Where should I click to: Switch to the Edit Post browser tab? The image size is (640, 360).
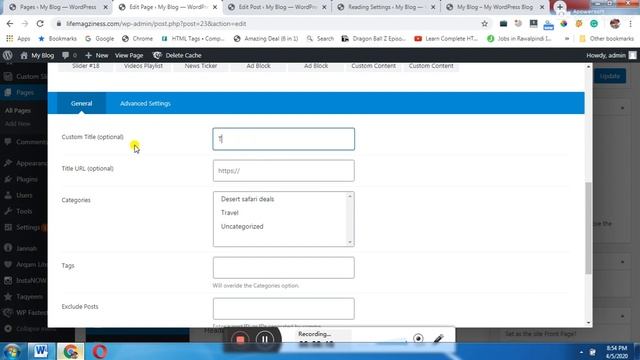(x=278, y=7)
